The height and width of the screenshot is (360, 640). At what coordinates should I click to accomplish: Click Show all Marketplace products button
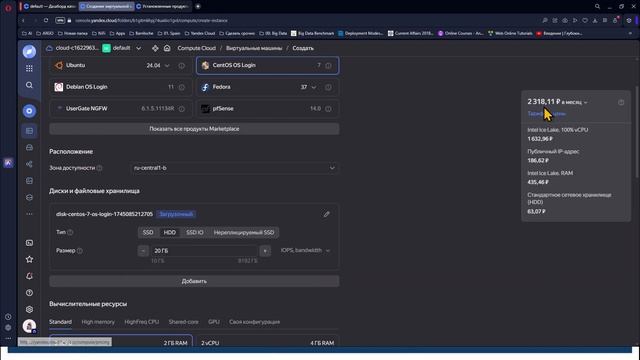194,129
